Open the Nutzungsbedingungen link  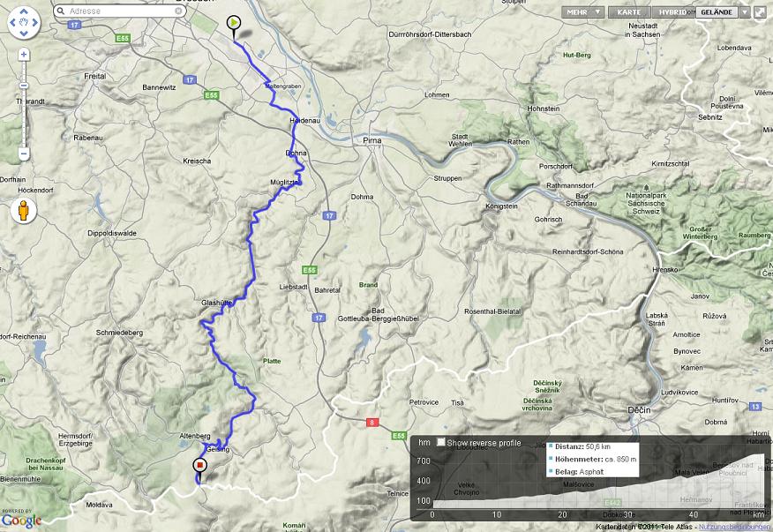[x=736, y=527]
